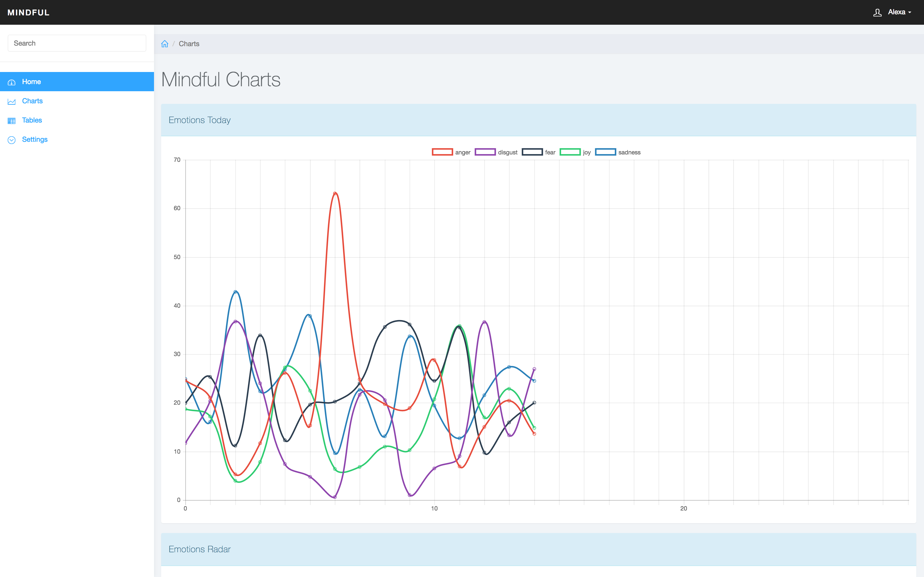Click the user profile icon
The height and width of the screenshot is (577, 924).
click(x=877, y=13)
